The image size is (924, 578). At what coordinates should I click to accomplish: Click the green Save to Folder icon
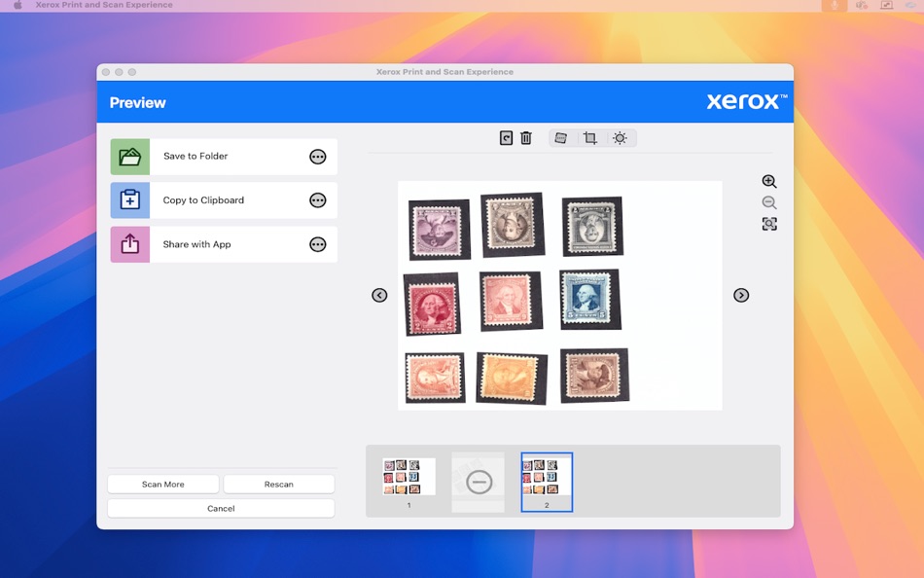click(130, 157)
